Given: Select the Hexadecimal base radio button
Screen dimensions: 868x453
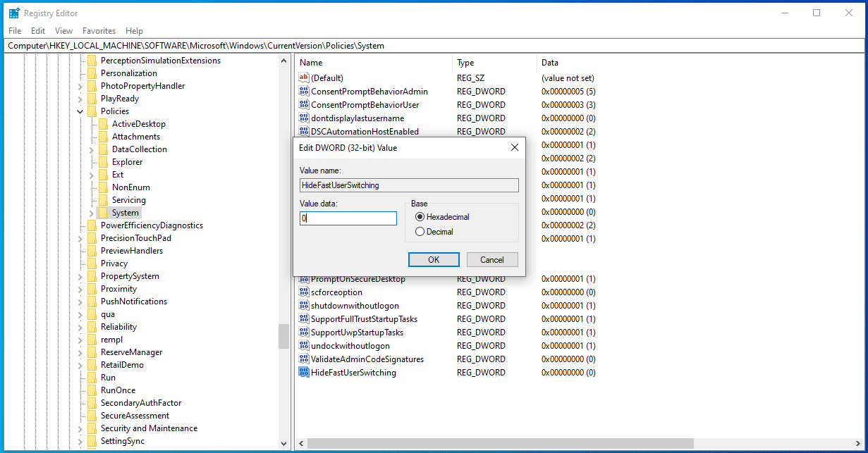Looking at the screenshot, I should [420, 217].
